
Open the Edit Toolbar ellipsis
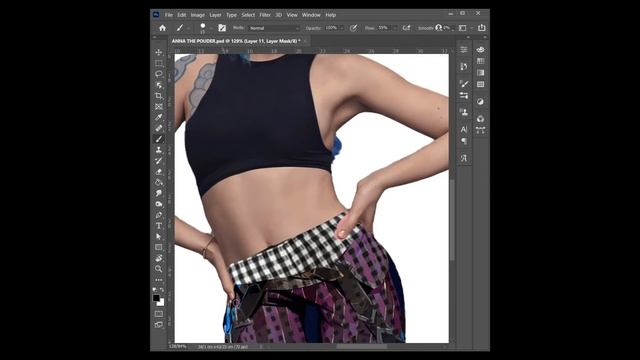coord(159,280)
